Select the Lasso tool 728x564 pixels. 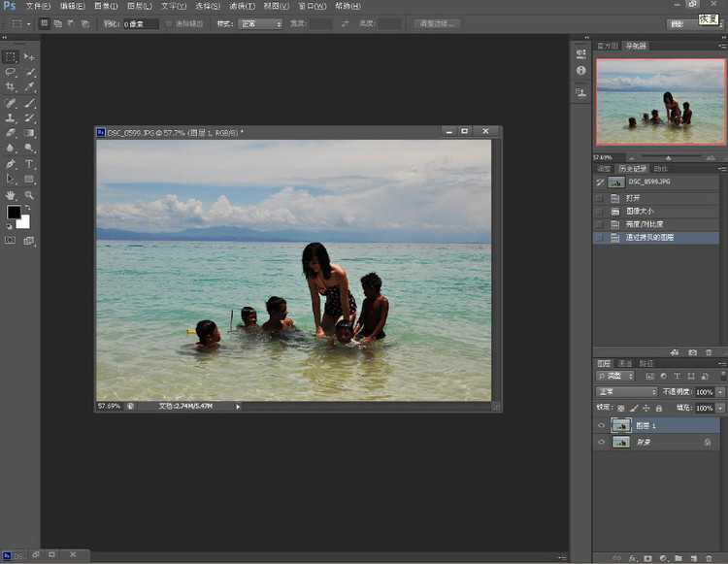pos(11,72)
